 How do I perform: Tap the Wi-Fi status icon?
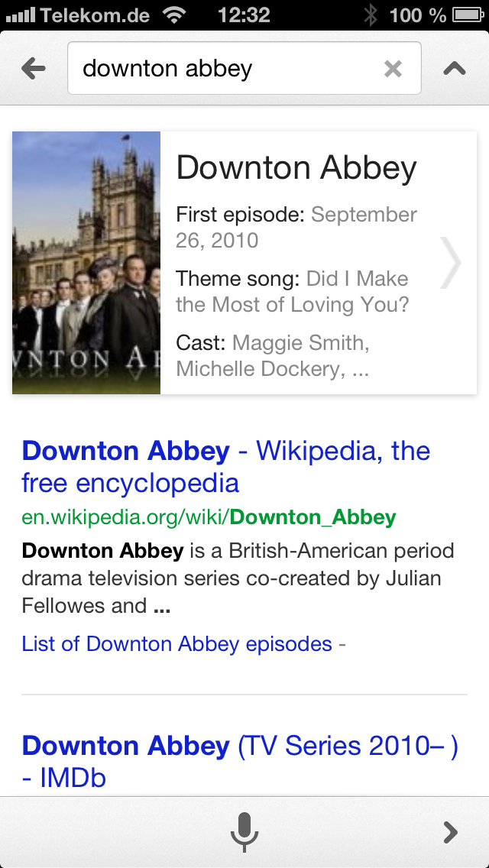point(175,15)
